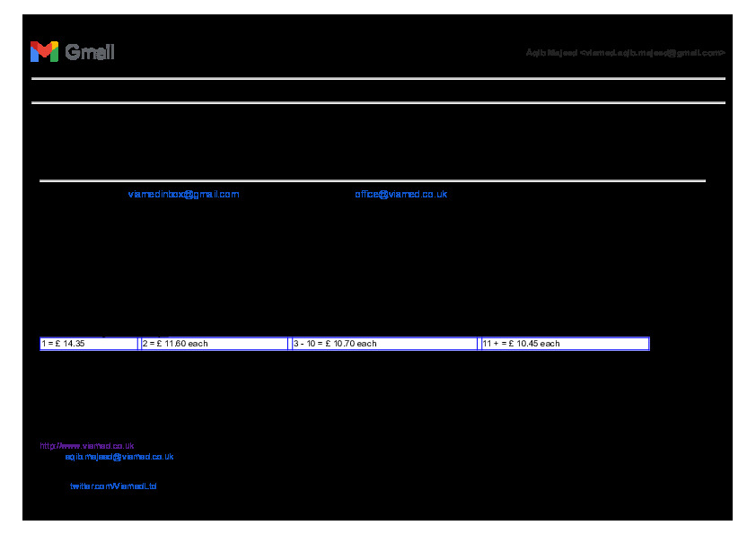Open the viamedinbox@gmail.com email link
The height and width of the screenshot is (534, 756).
pyautogui.click(x=183, y=194)
